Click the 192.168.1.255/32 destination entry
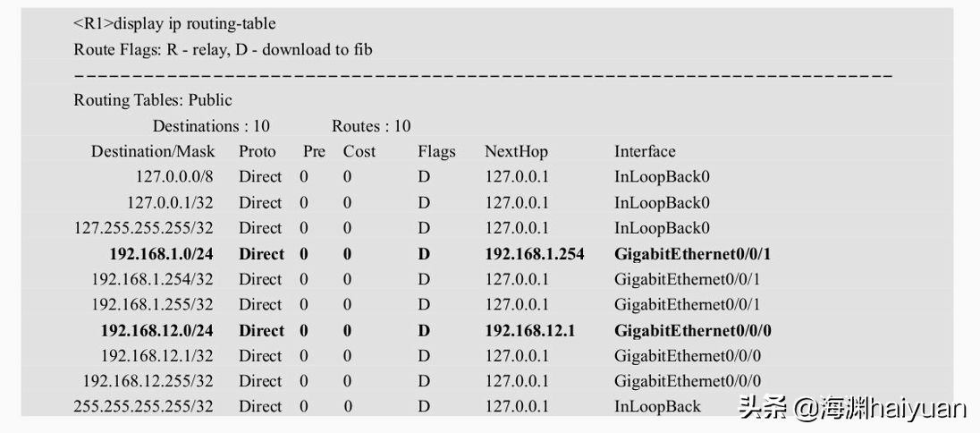The image size is (980, 433). pyautogui.click(x=153, y=305)
